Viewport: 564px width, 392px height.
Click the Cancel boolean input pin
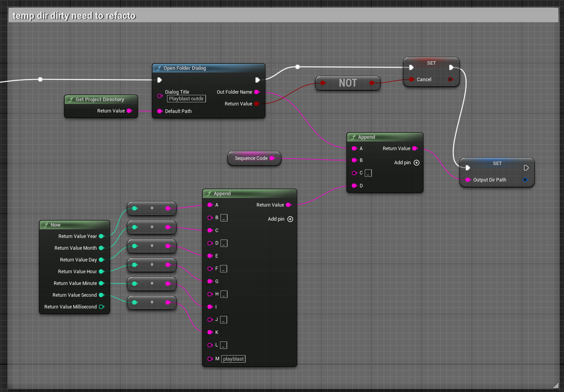pos(411,80)
